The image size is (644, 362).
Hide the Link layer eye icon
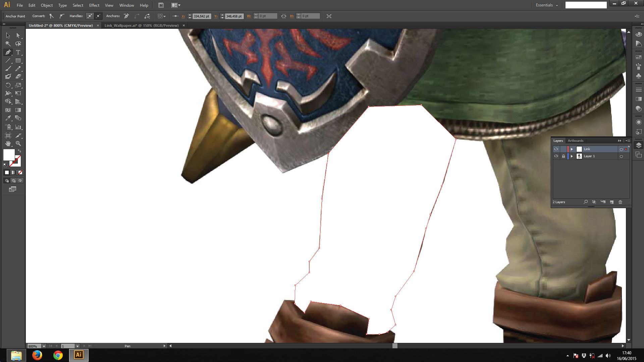pyautogui.click(x=556, y=149)
